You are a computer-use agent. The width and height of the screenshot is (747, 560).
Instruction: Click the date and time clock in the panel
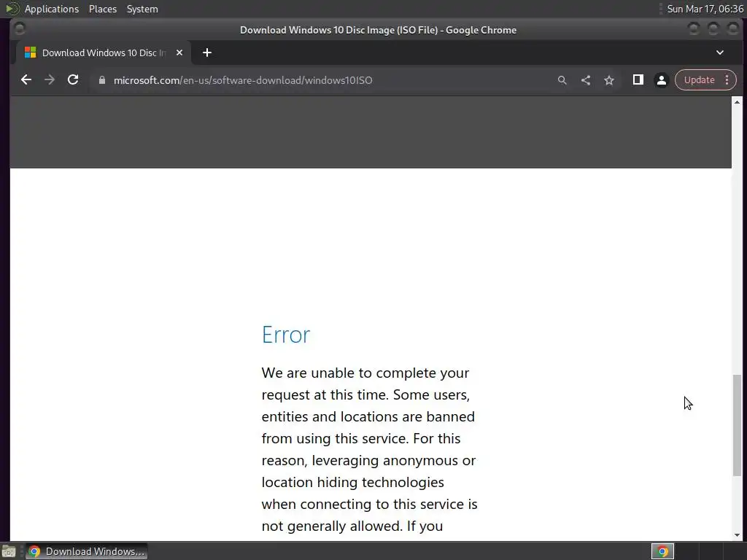click(705, 9)
